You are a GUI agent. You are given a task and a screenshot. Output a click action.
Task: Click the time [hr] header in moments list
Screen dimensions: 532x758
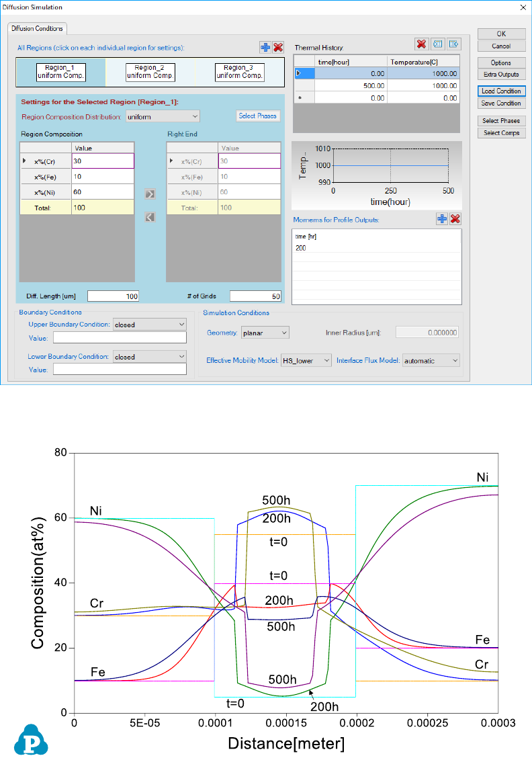306,237
